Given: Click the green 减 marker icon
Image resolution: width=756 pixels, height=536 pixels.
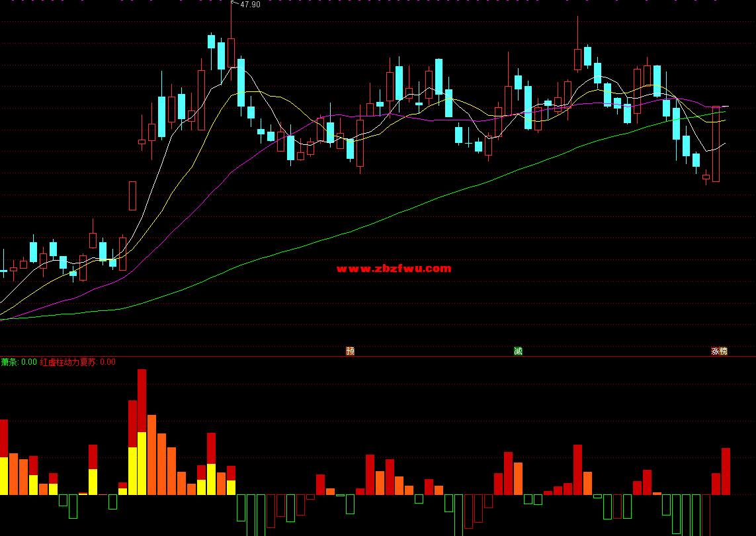Looking at the screenshot, I should tap(519, 351).
